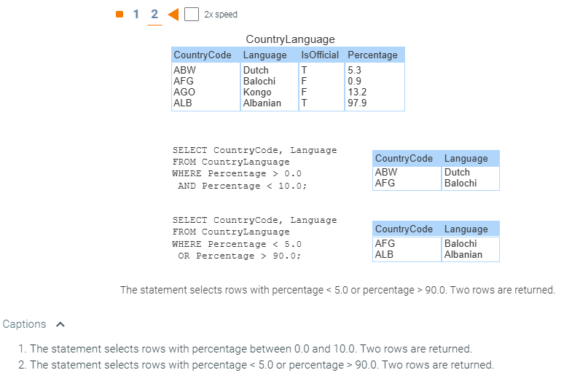Collapse the Captions section chevron
Screen dimensions: 588x386
60,324
